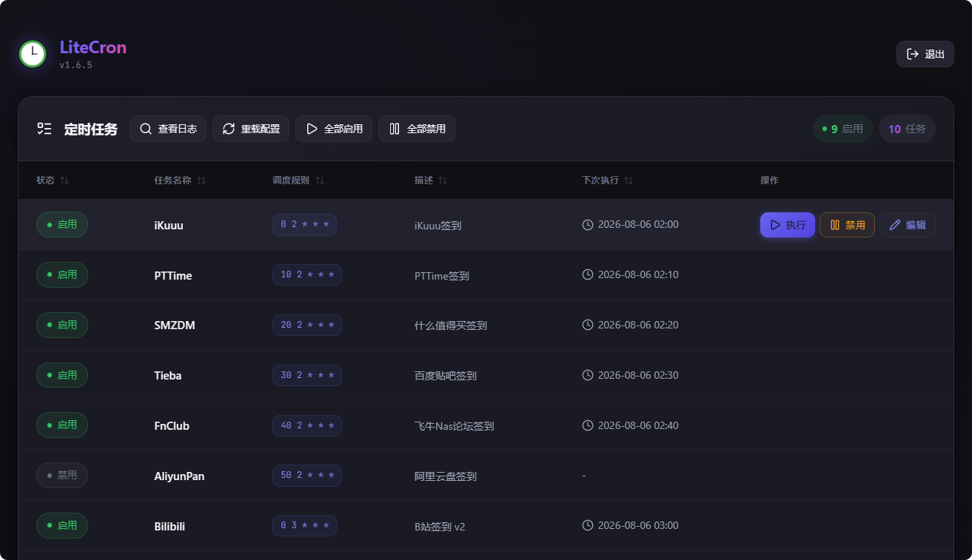Screen dimensions: 972x560
Task: Run the iKuuu task with 执行
Action: coord(788,225)
